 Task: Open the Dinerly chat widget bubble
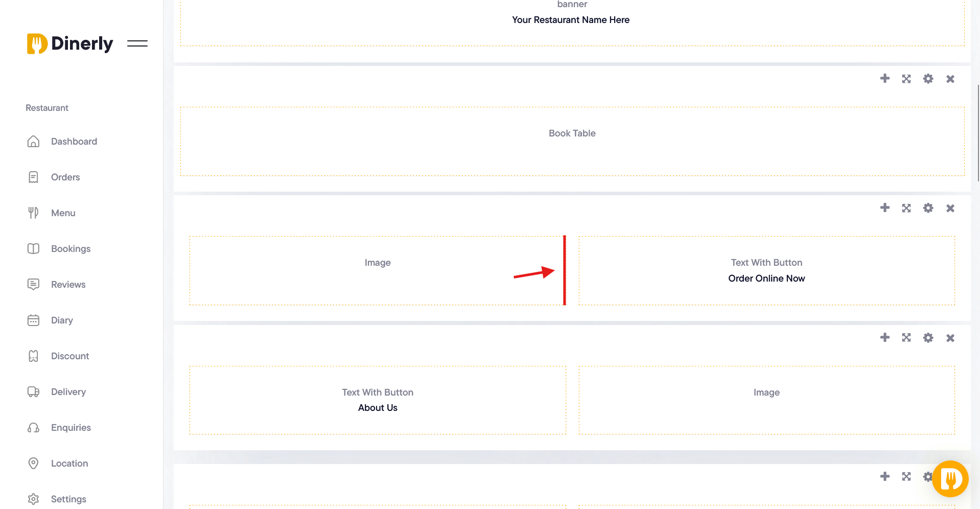click(950, 479)
